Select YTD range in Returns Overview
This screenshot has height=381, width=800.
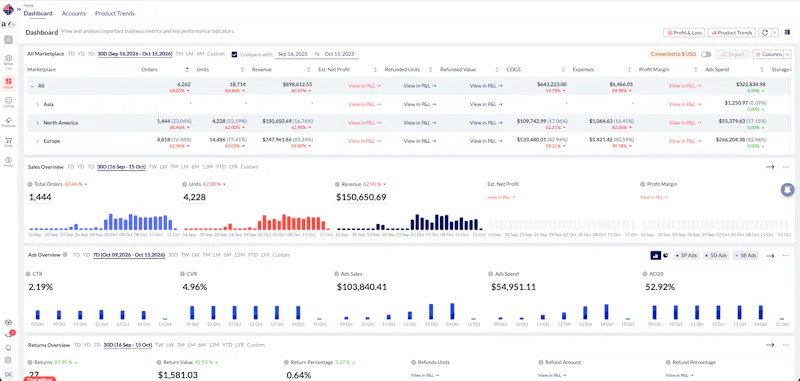pyautogui.click(x=227, y=345)
